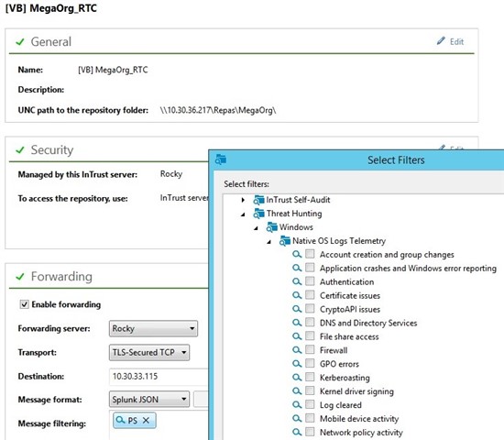Collapse the Threat Hunting tree node
Screen dimensions: 504x440
point(243,214)
